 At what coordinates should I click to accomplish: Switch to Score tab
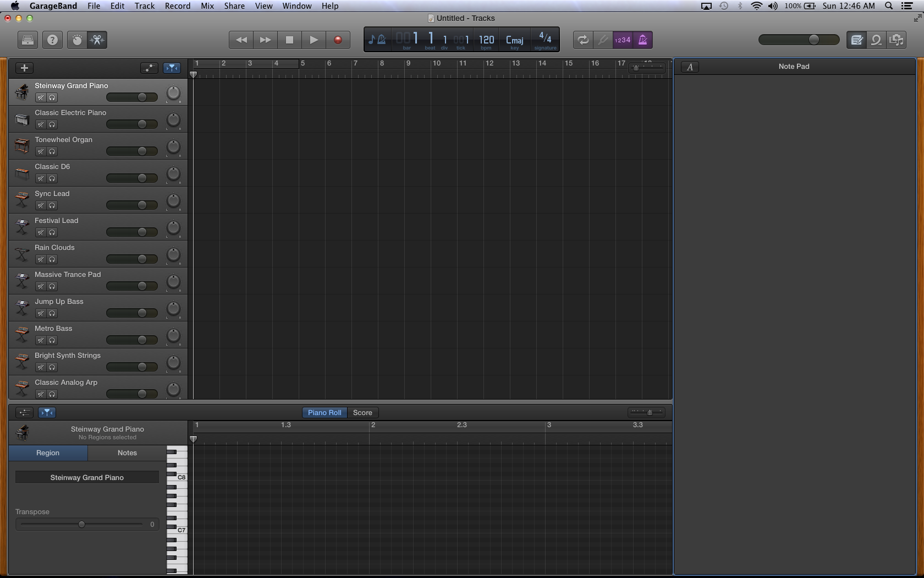tap(362, 412)
